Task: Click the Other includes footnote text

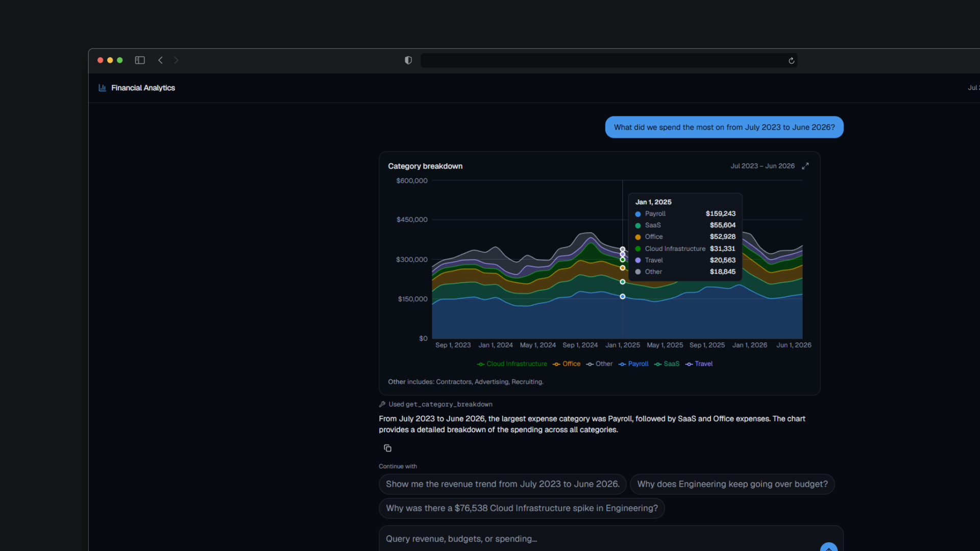Action: (x=465, y=382)
